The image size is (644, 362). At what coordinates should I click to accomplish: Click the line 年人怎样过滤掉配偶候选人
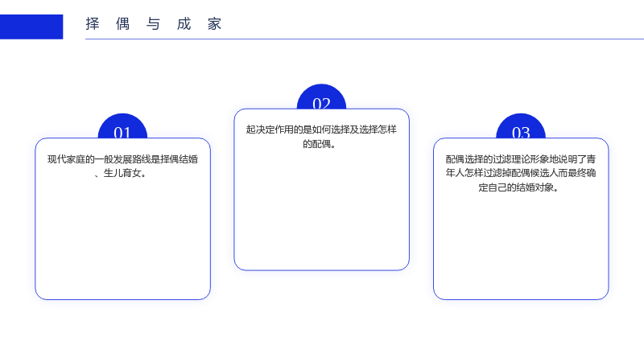click(x=520, y=173)
